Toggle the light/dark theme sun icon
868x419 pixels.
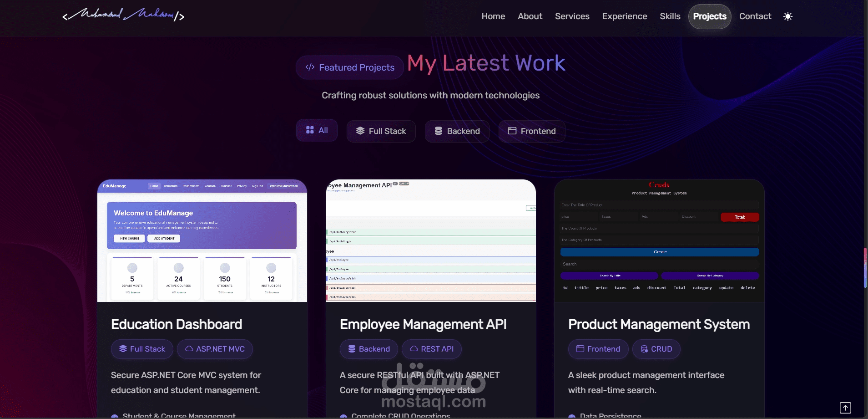coord(788,16)
